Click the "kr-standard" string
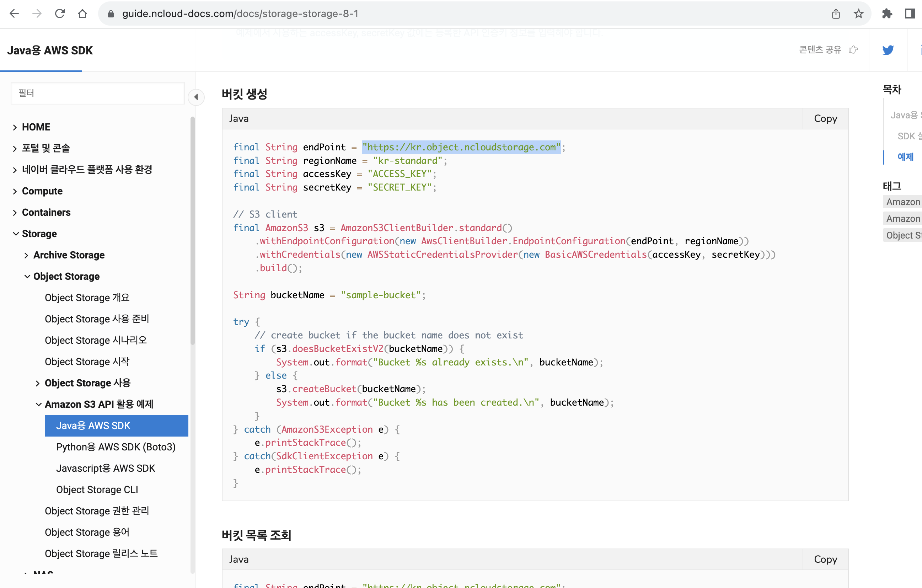The image size is (922, 588). [408, 160]
